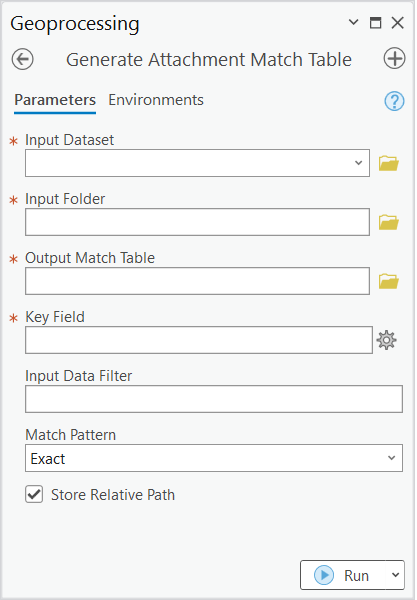Image resolution: width=417 pixels, height=600 pixels.
Task: Toggle the Store Relative Path checkbox
Action: click(34, 494)
